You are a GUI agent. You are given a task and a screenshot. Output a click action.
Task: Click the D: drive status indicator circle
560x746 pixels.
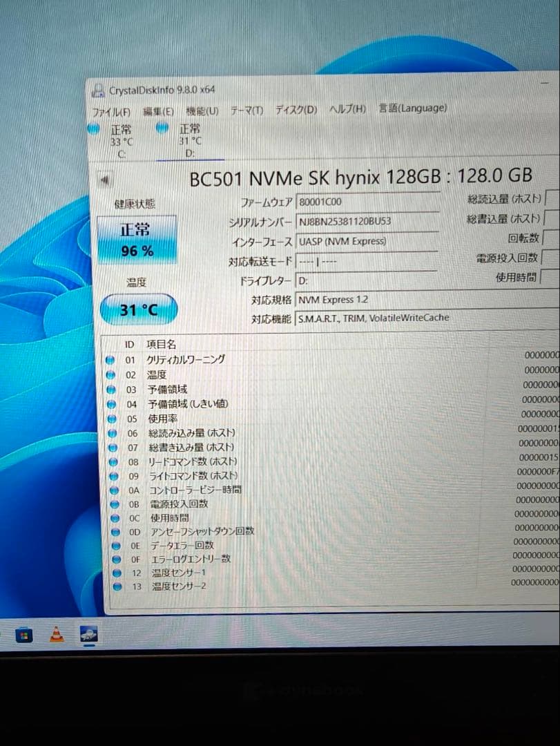click(162, 128)
